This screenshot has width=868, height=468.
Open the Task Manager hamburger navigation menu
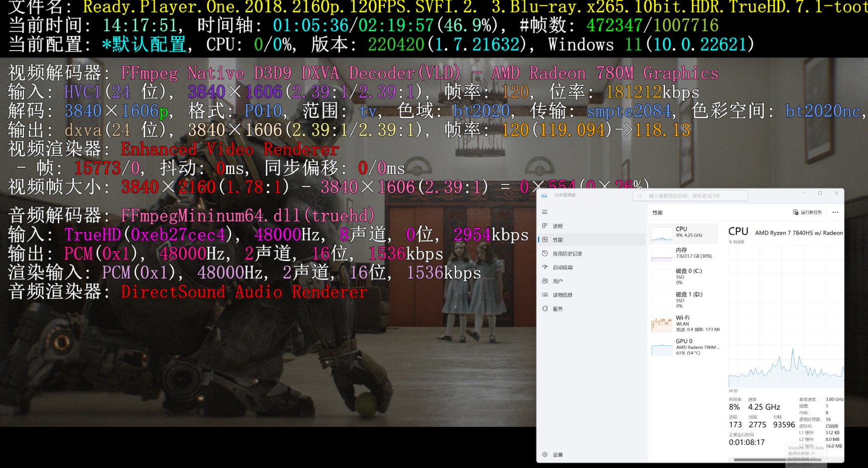[x=545, y=212]
